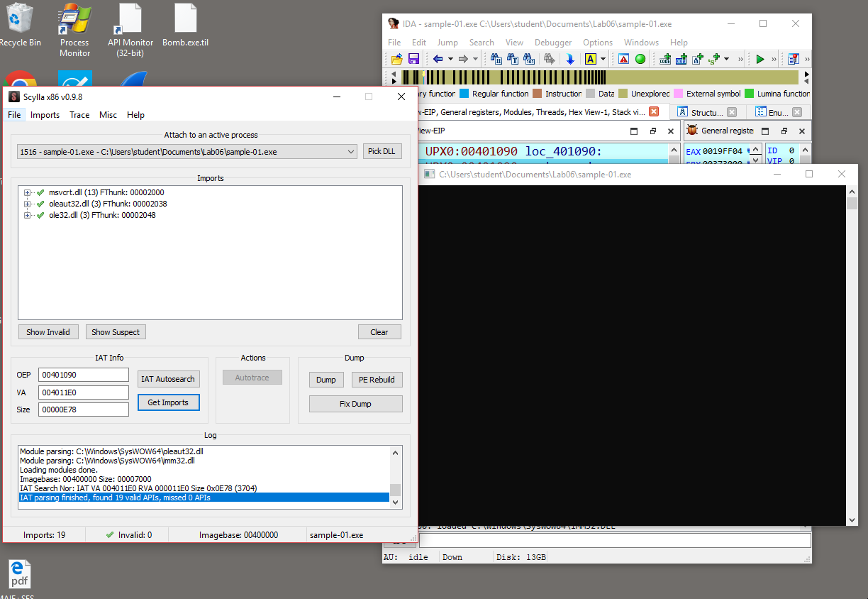Viewport: 868px width, 599px height.
Task: Click the External symbol pink legend swatch
Action: 679,94
